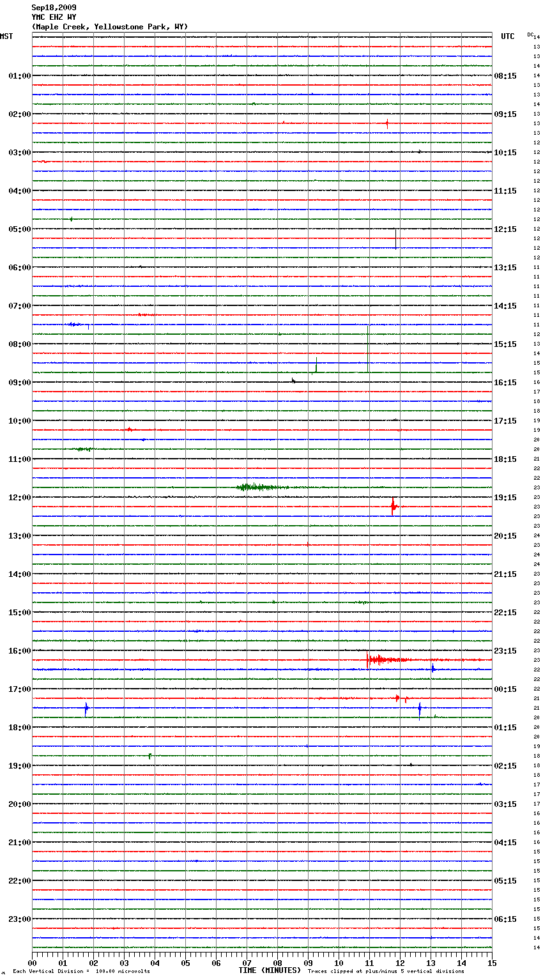The image size is (543, 980).
Task: Click the traces clipped footnote text
Action: coord(386,972)
